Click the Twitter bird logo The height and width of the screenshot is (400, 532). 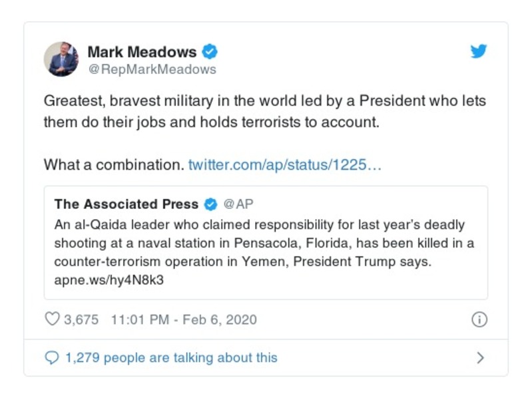pos(478,52)
